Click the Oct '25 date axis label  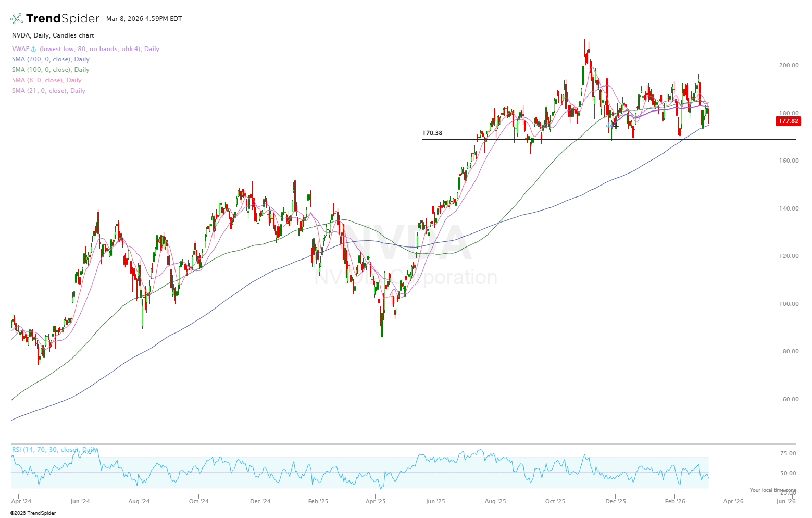(555, 501)
